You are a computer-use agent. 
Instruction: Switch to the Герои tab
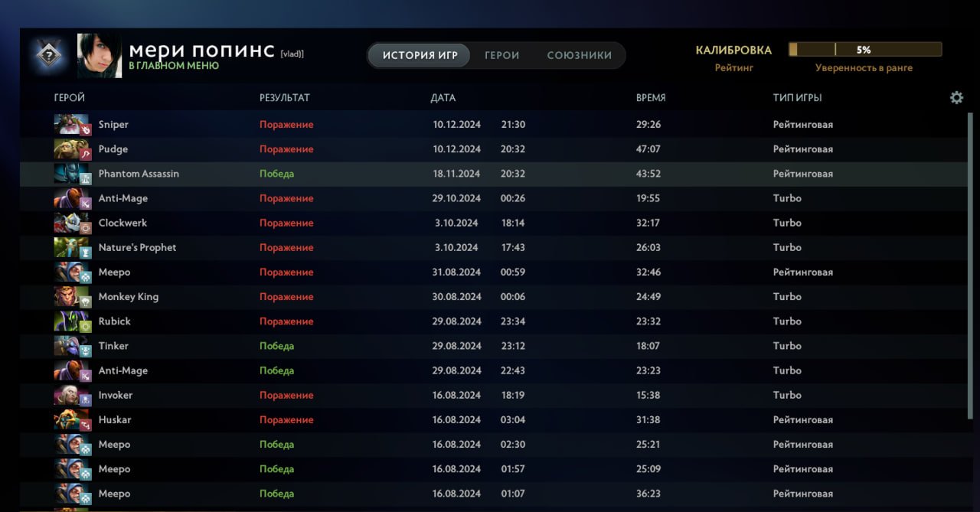coord(502,55)
